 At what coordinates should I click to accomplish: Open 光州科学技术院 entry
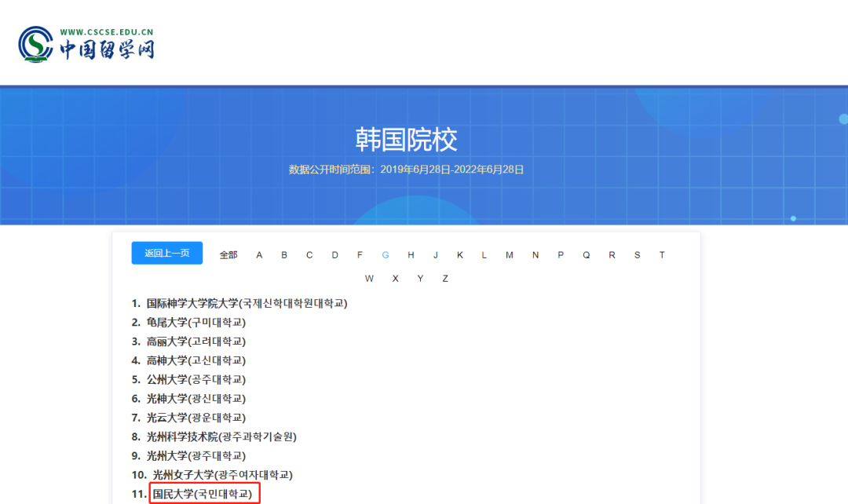[x=221, y=436]
